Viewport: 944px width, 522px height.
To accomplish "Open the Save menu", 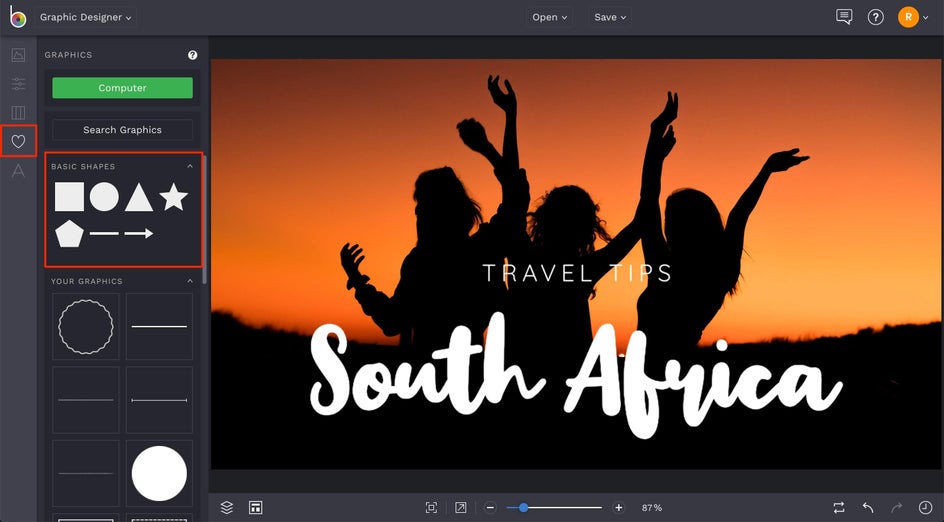I will click(610, 17).
